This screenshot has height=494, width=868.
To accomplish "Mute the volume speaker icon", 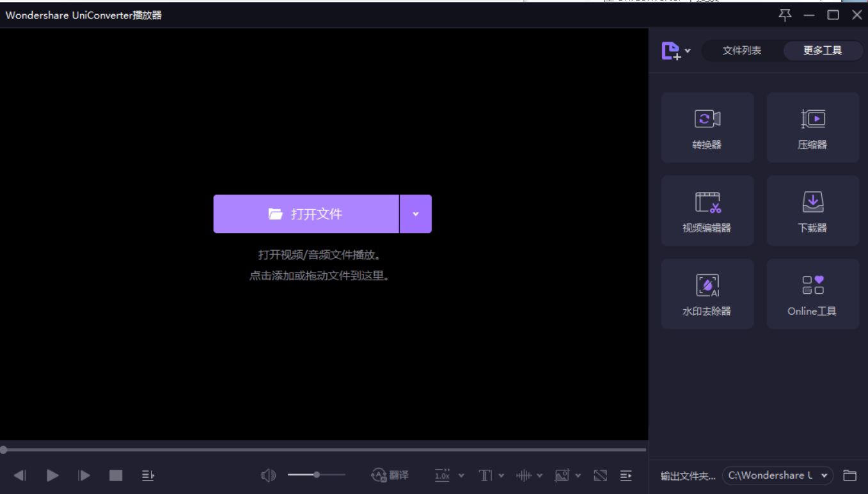I will [269, 475].
